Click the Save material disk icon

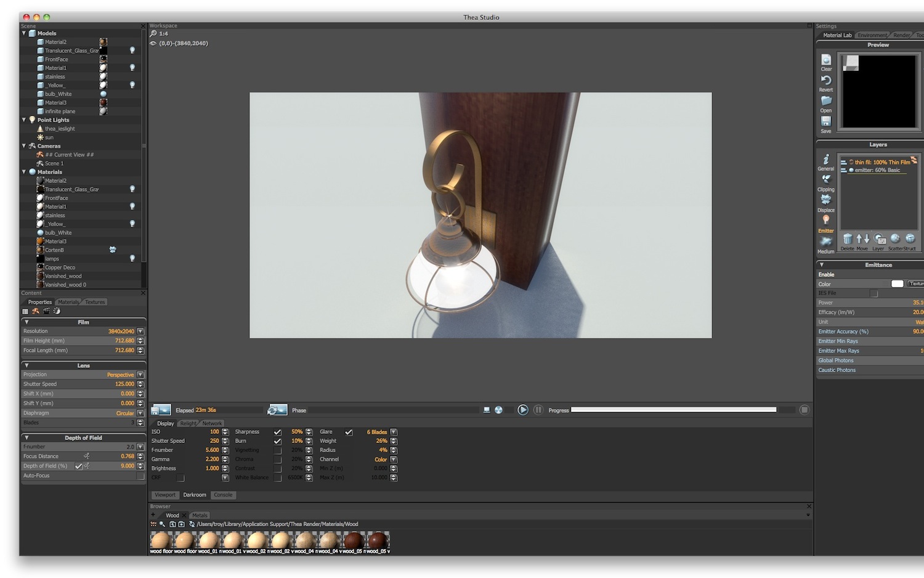click(826, 121)
